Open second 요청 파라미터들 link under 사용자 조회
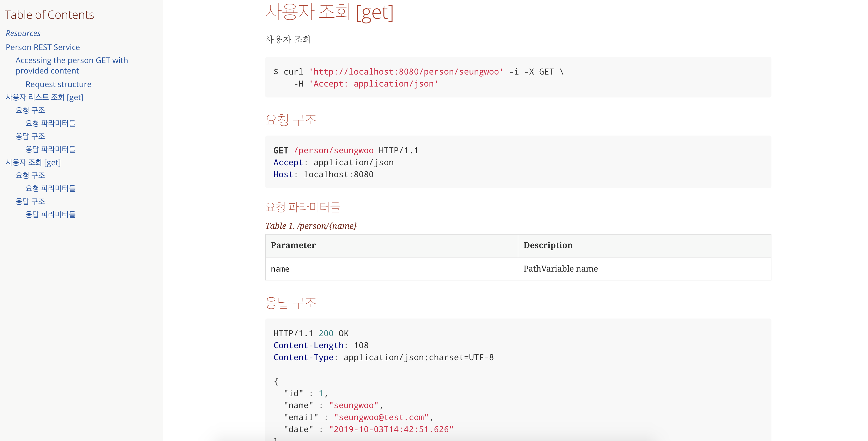This screenshot has height=441, width=868. click(x=51, y=188)
